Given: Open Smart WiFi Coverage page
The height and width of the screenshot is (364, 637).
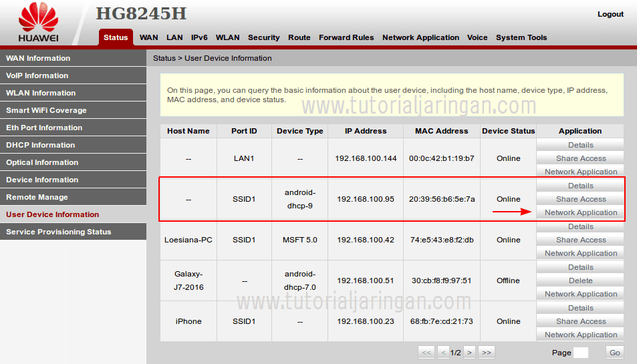Looking at the screenshot, I should pos(73,110).
